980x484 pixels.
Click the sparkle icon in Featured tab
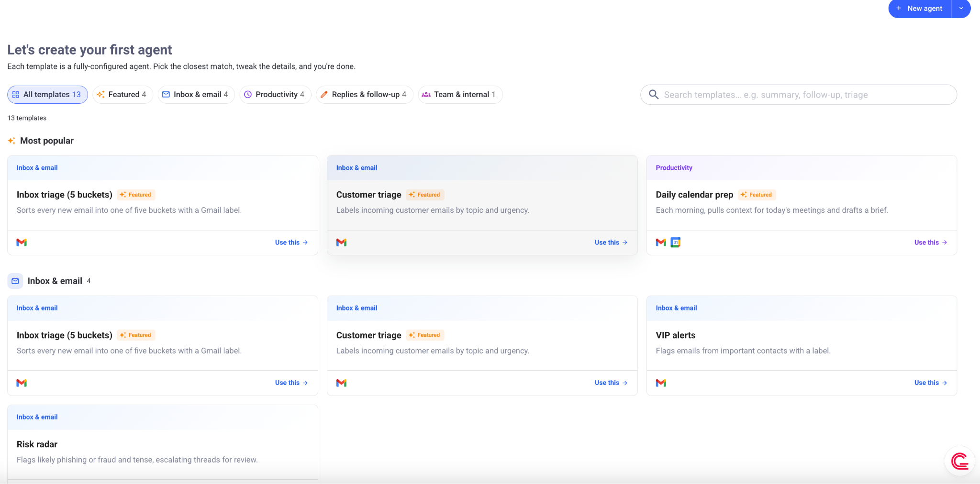(100, 95)
